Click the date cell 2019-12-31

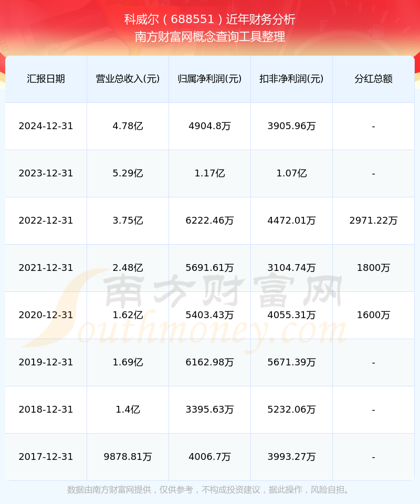point(46,362)
